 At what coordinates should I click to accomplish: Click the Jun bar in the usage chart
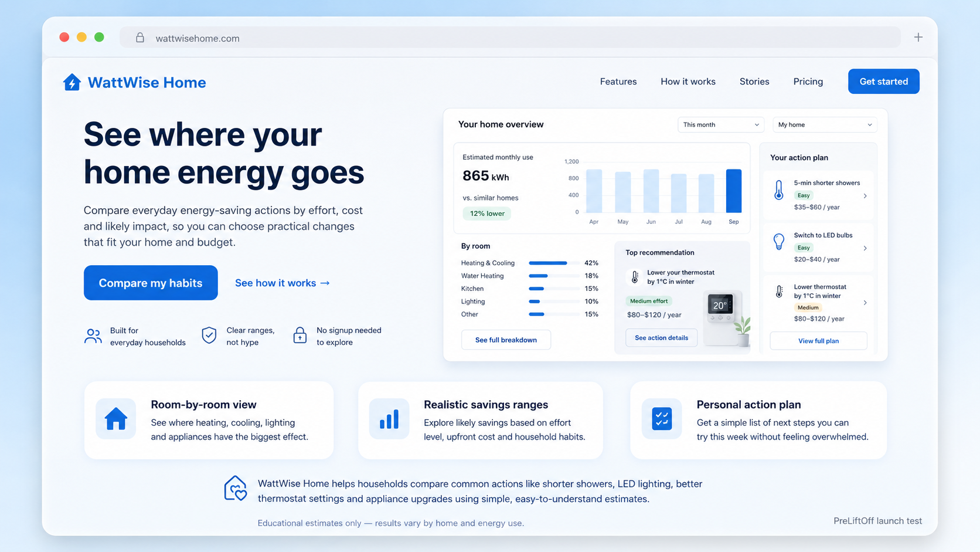[x=651, y=191]
